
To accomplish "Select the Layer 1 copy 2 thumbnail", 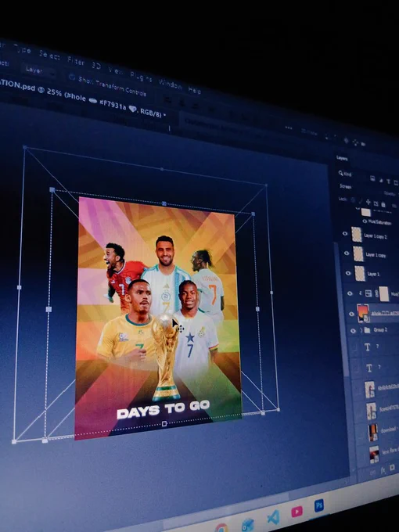I will click(357, 235).
